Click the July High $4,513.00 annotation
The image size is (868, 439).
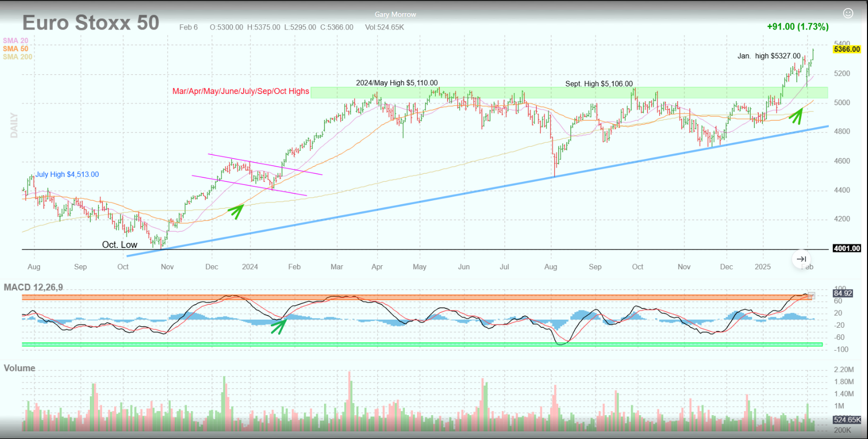pos(67,174)
